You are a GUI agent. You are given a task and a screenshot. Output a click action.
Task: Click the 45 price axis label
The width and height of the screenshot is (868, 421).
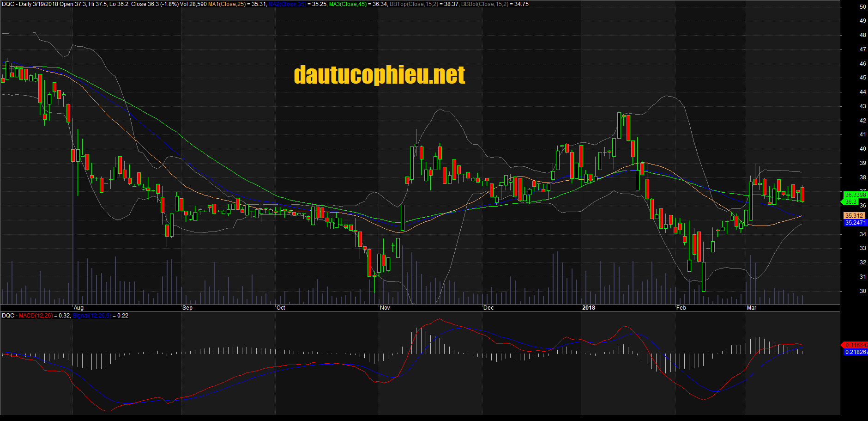862,78
